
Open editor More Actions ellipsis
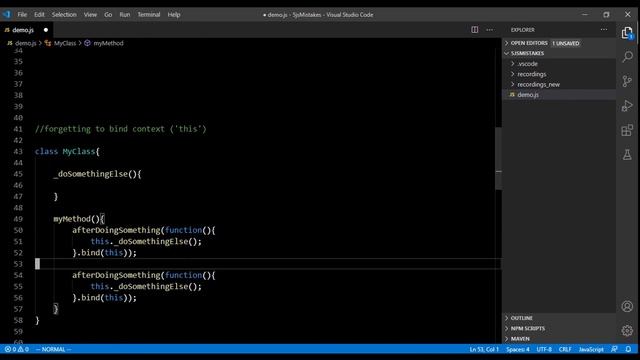pos(489,30)
